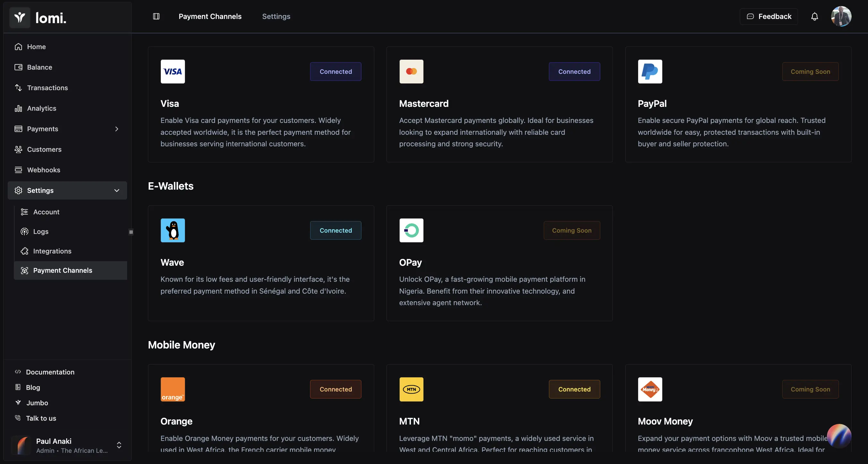This screenshot has height=464, width=868.
Task: Open Account settings
Action: pos(70,212)
